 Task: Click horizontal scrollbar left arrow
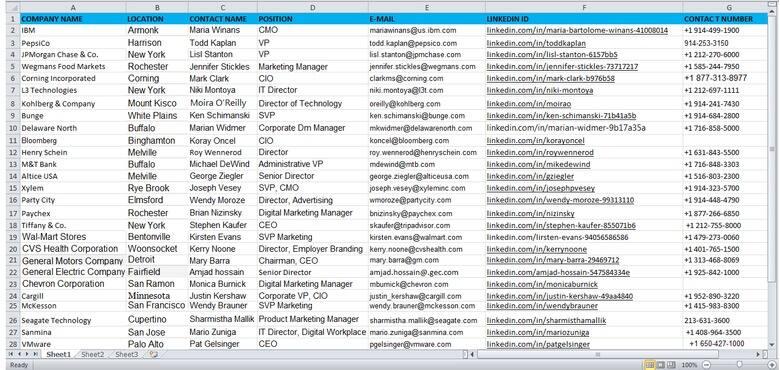pos(472,355)
